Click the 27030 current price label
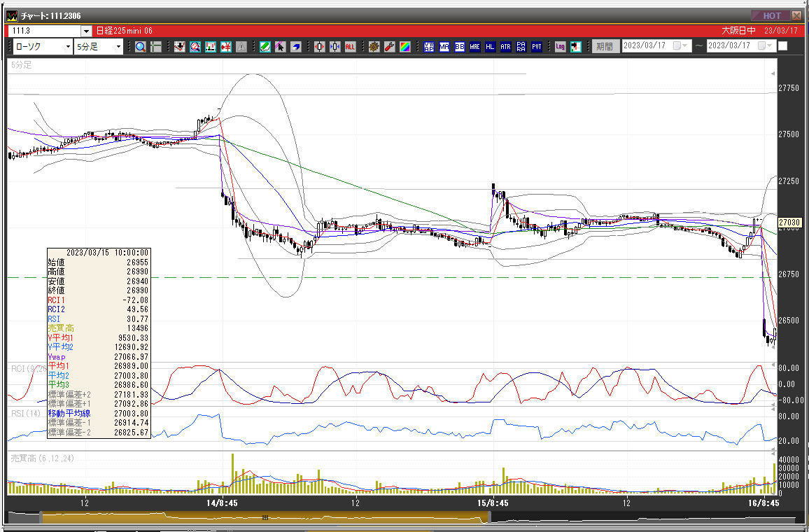Image resolution: width=809 pixels, height=532 pixels. pyautogui.click(x=789, y=223)
